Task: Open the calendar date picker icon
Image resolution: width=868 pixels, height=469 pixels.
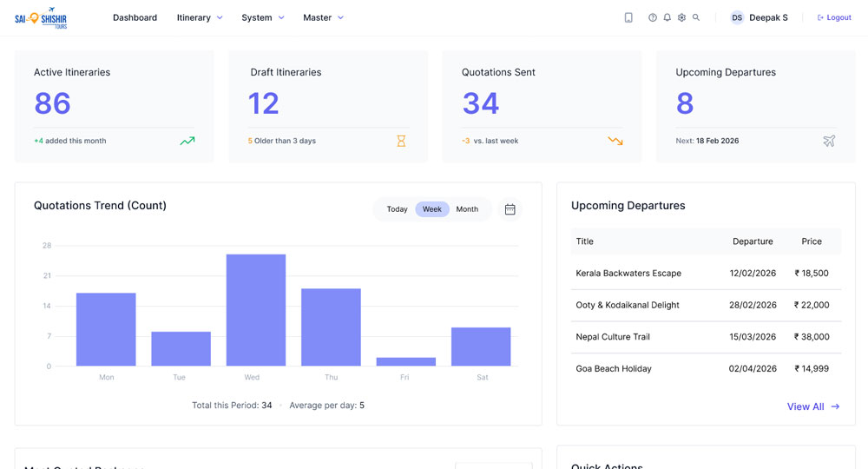Action: pyautogui.click(x=510, y=209)
